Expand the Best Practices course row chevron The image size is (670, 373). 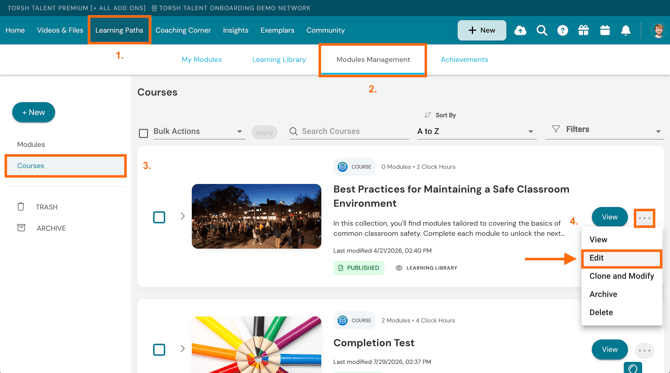pos(182,216)
